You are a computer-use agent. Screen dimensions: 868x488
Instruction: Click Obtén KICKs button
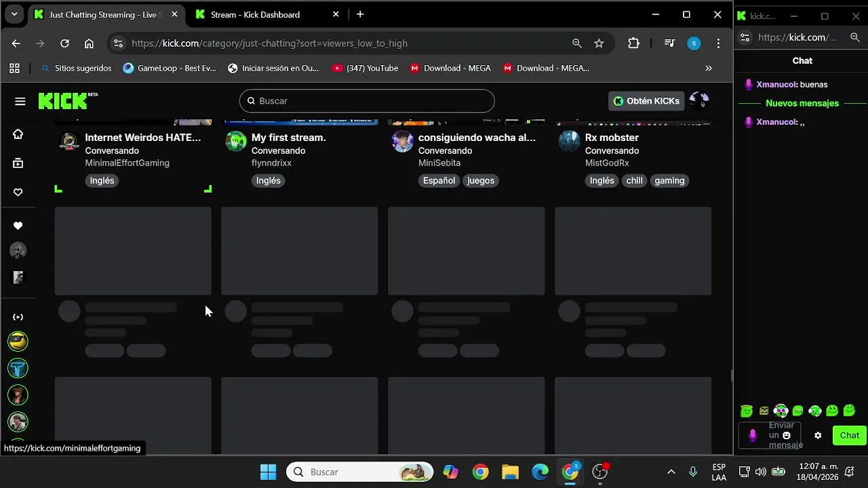(646, 101)
